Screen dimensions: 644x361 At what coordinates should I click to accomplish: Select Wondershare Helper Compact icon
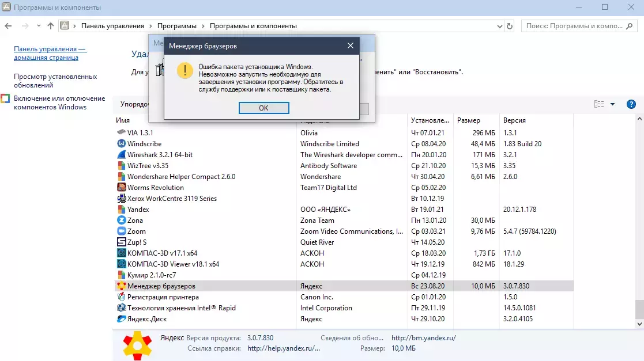pos(121,176)
